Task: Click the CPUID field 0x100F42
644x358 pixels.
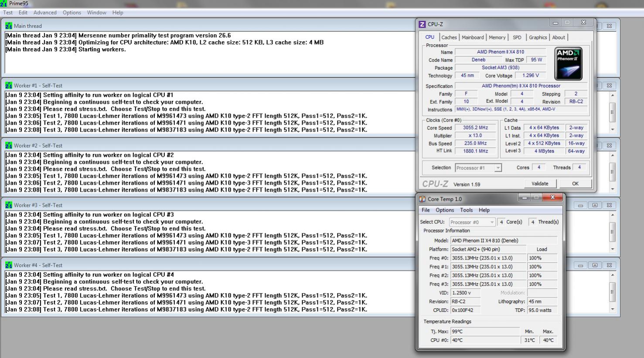Action: 465,310
